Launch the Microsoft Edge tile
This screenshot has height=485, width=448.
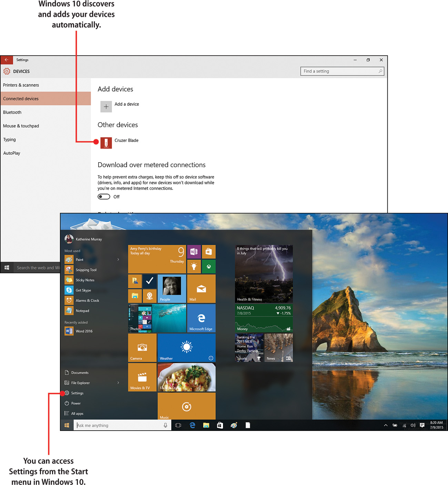tap(202, 318)
